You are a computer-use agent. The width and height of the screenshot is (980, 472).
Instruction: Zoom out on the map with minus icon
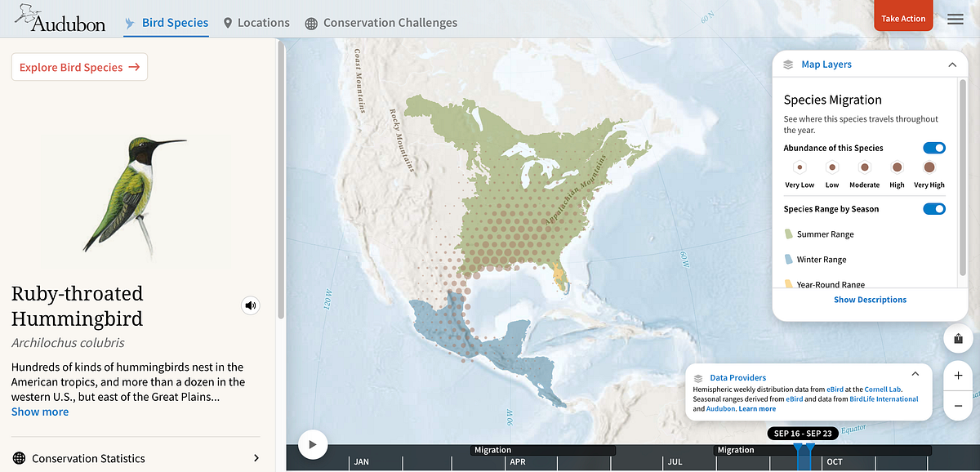pyautogui.click(x=957, y=404)
